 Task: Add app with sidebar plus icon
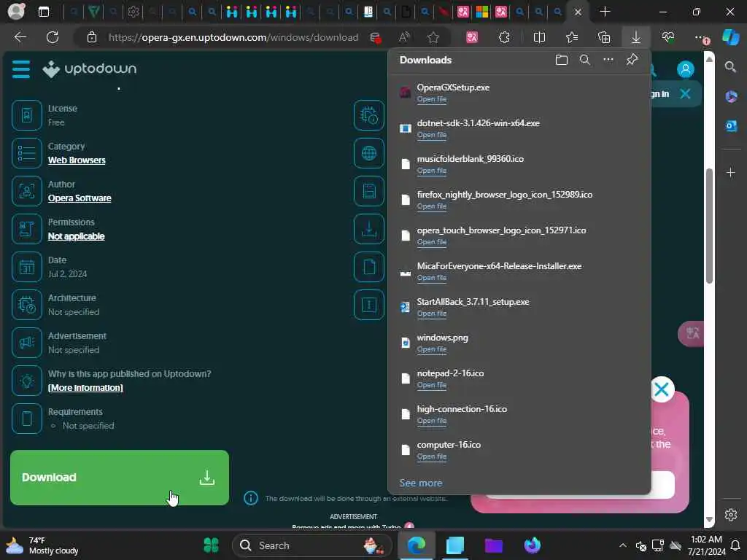(x=731, y=172)
